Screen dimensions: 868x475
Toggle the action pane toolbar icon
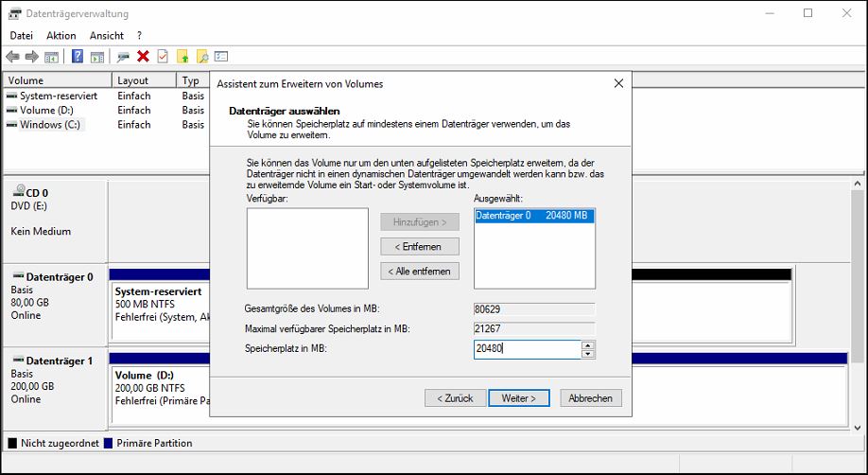click(x=97, y=57)
